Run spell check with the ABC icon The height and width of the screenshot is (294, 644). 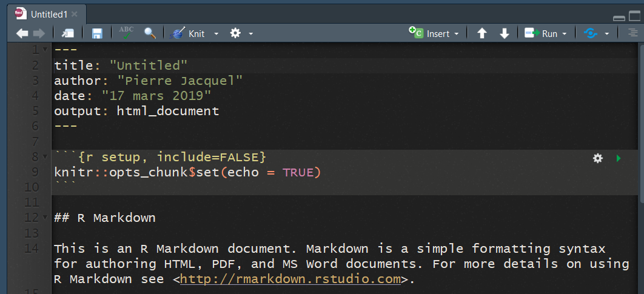(x=126, y=33)
